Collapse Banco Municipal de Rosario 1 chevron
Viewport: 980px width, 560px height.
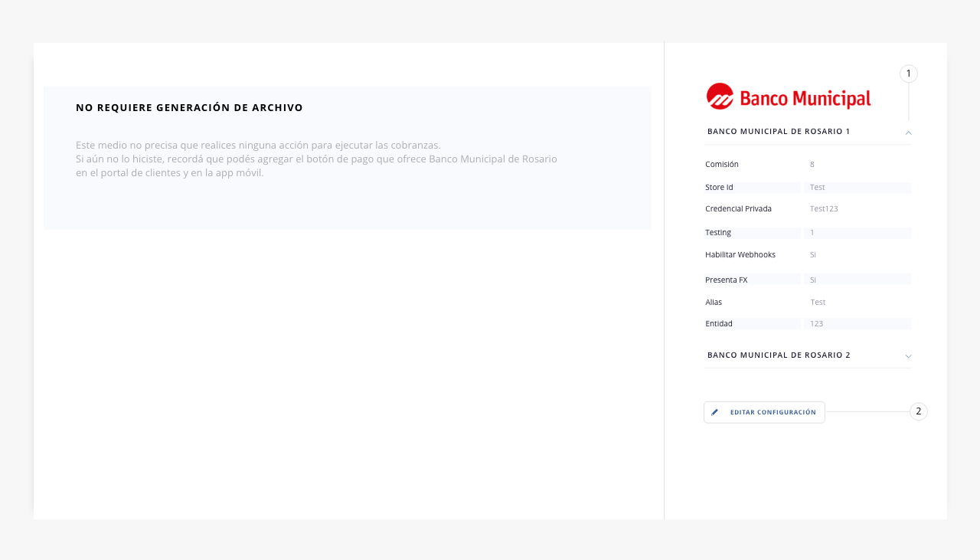tap(908, 133)
